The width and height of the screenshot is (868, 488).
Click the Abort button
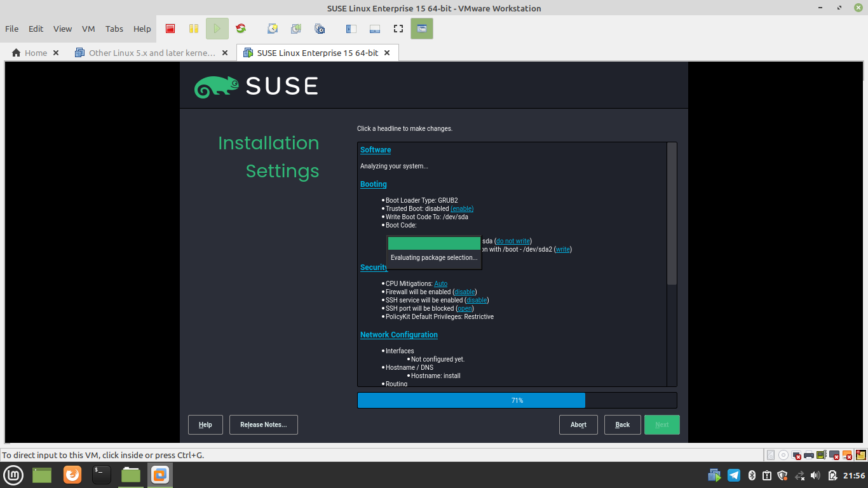tap(579, 424)
